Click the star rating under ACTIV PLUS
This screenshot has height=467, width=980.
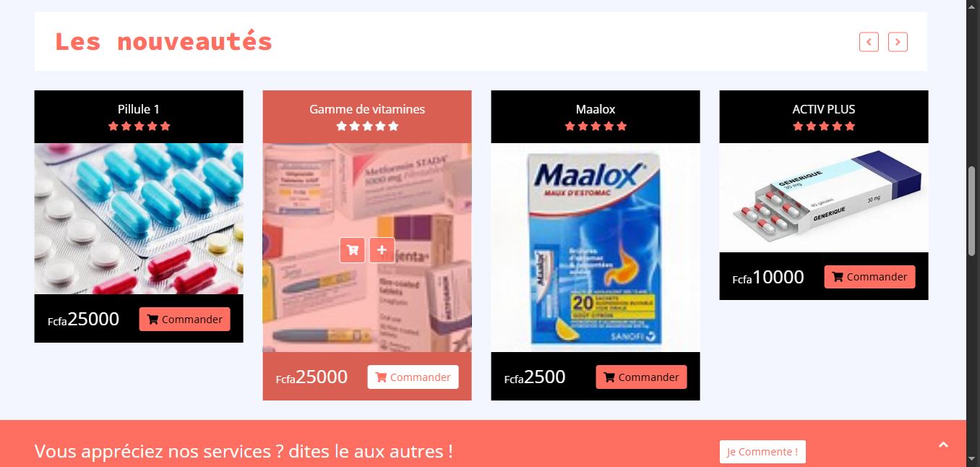click(824, 126)
